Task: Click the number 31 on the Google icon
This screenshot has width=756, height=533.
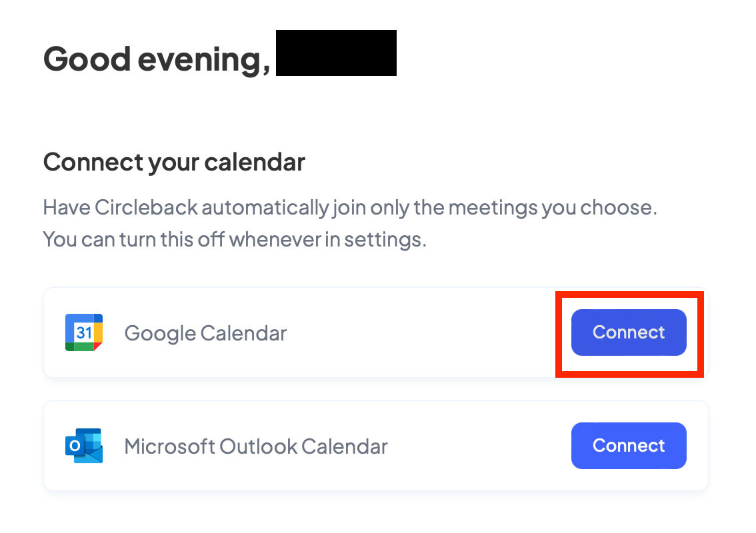Action: (x=83, y=332)
